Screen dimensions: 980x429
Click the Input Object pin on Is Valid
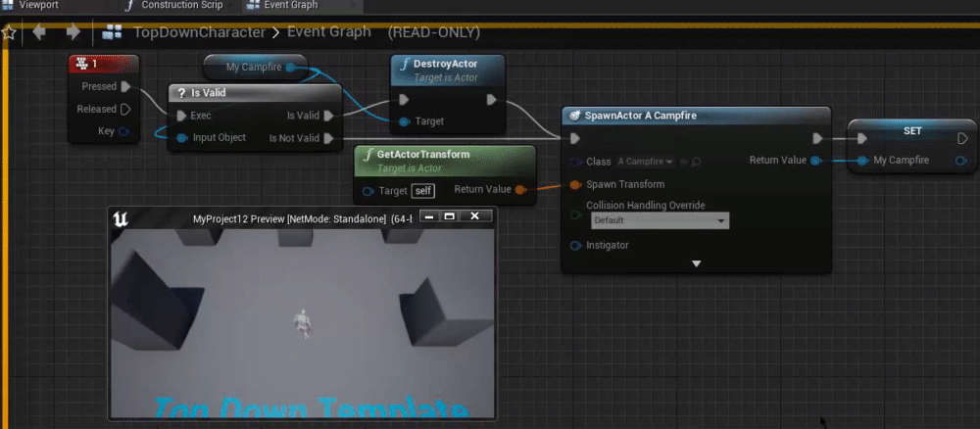click(181, 137)
